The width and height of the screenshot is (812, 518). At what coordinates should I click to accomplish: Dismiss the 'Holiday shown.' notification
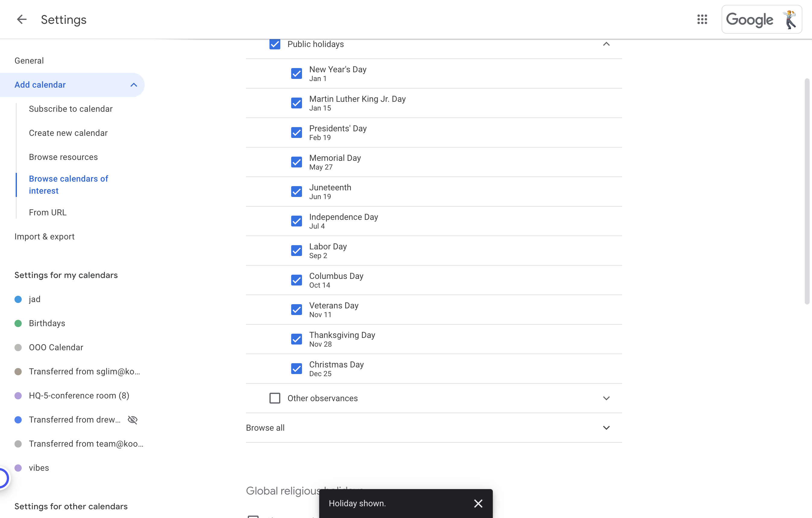[478, 503]
